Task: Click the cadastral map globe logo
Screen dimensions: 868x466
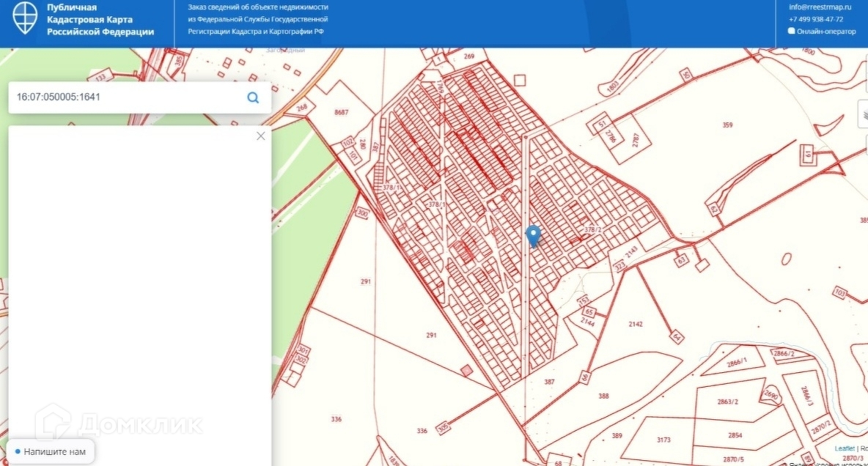Action: 25,18
